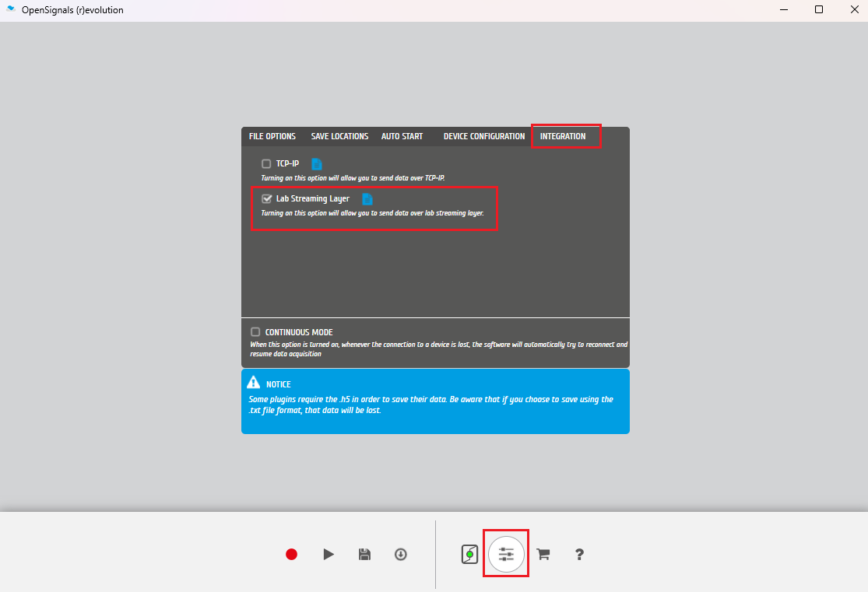Maximize the OpenSignals window
868x592 pixels.
(x=819, y=9)
